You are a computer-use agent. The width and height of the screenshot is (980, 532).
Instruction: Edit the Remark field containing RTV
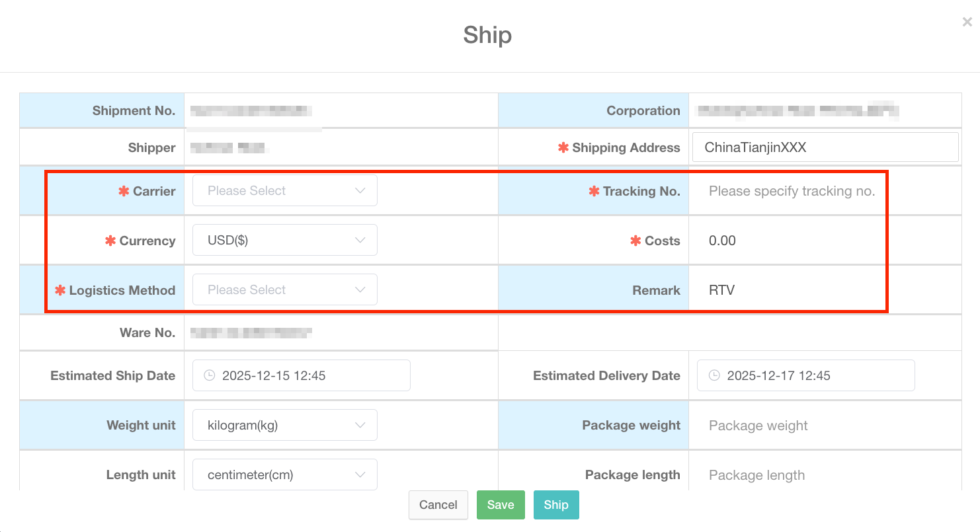point(792,290)
